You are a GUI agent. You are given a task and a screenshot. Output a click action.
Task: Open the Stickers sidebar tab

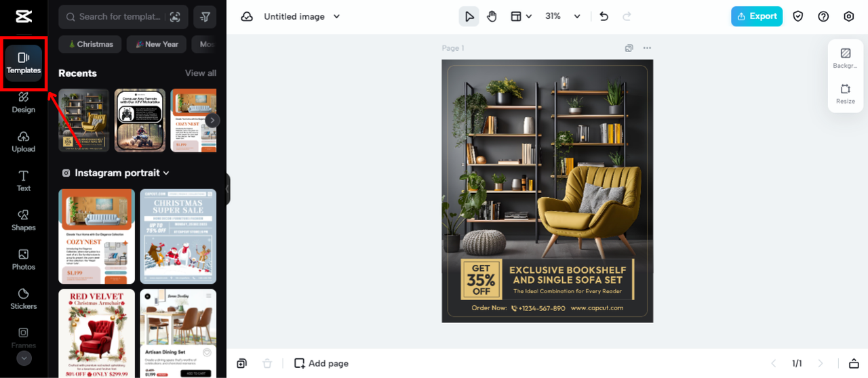click(x=24, y=299)
